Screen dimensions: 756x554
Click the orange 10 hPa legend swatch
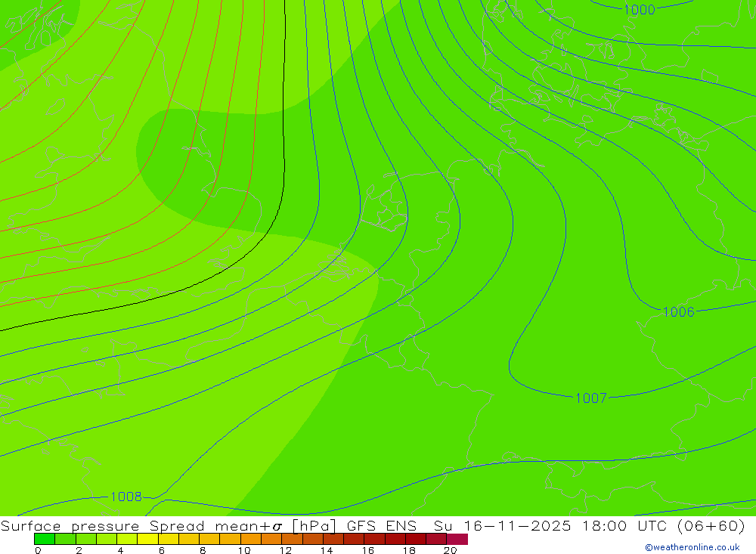click(251, 539)
